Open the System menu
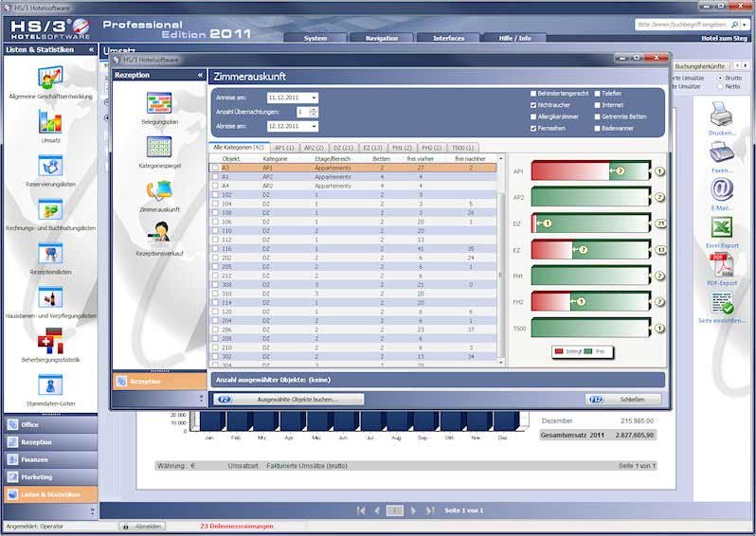The image size is (756, 536). point(315,38)
